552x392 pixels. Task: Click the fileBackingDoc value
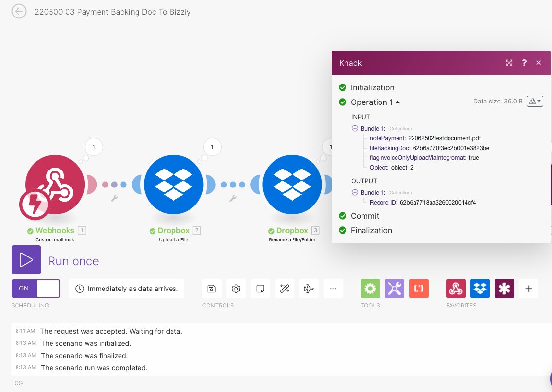tap(451, 148)
